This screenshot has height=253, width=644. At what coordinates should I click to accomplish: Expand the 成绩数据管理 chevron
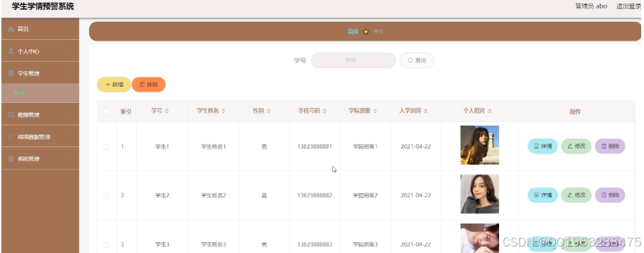(69, 135)
